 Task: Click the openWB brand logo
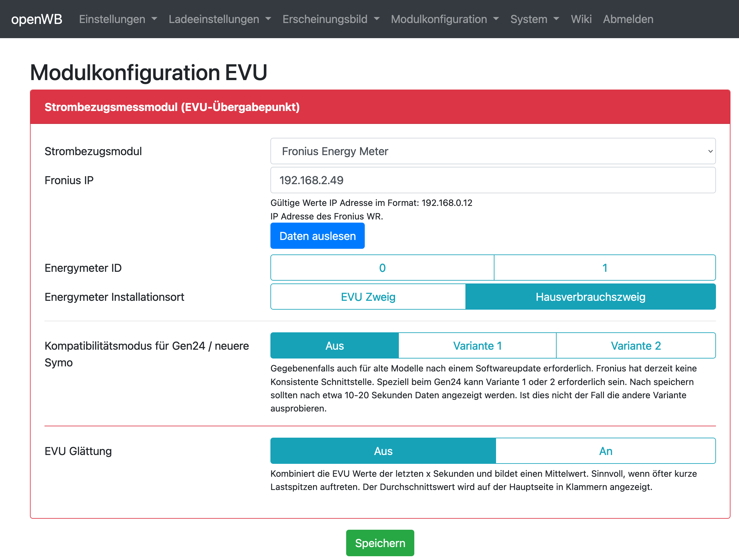[37, 19]
